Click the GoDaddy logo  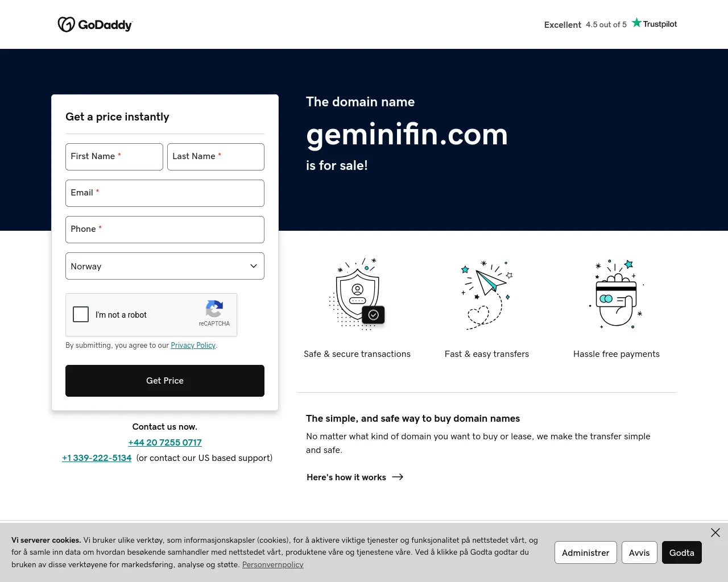(95, 24)
